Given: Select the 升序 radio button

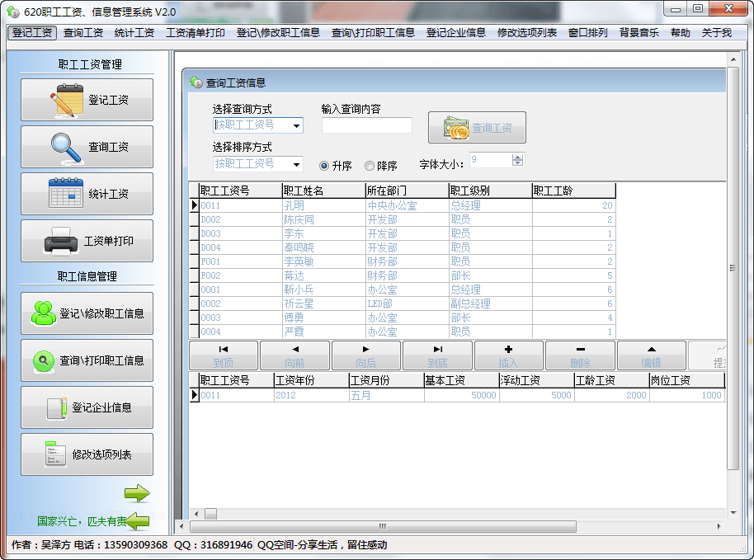Looking at the screenshot, I should click(324, 166).
